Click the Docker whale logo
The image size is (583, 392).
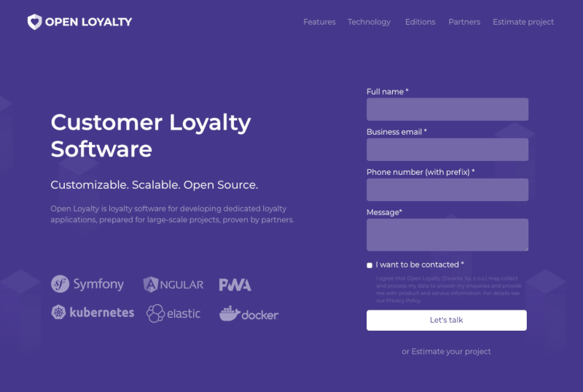pyautogui.click(x=249, y=314)
